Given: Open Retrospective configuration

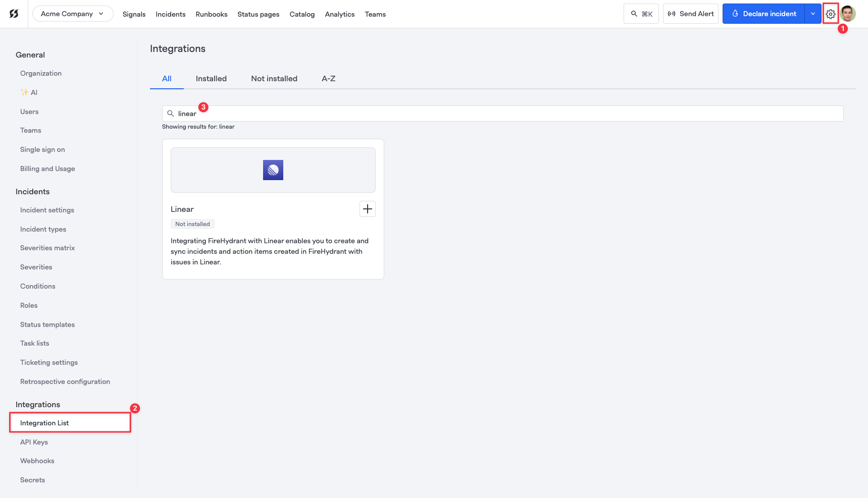Looking at the screenshot, I should (x=65, y=381).
